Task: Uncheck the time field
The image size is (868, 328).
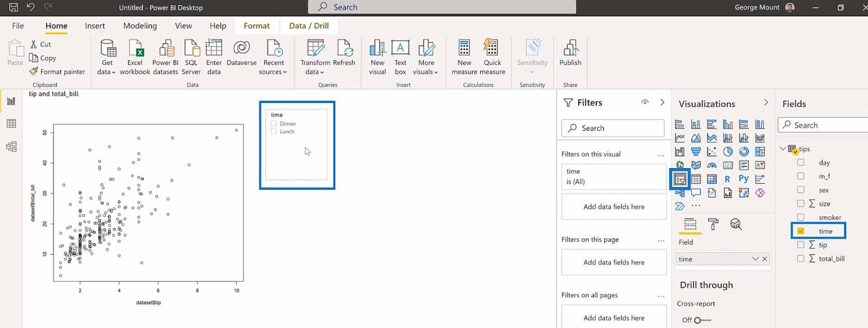Action: (801, 231)
